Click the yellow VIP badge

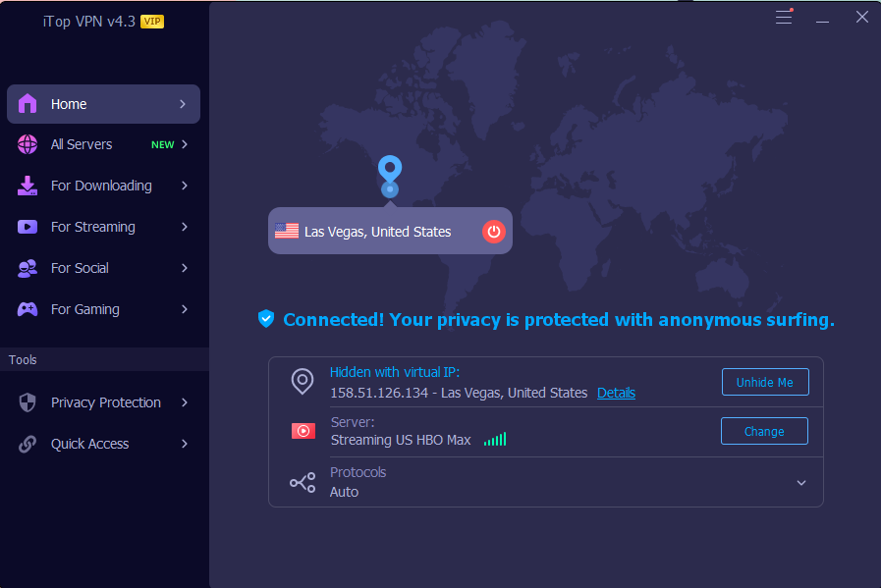click(152, 22)
